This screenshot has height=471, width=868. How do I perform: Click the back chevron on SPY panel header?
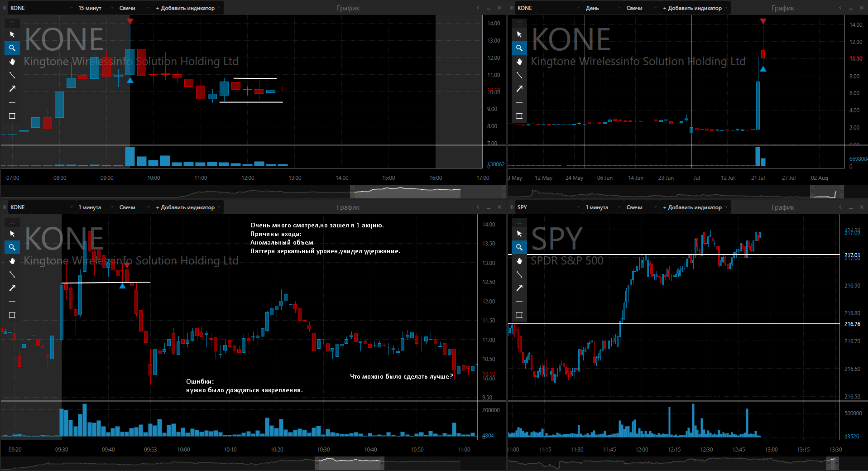(840, 207)
